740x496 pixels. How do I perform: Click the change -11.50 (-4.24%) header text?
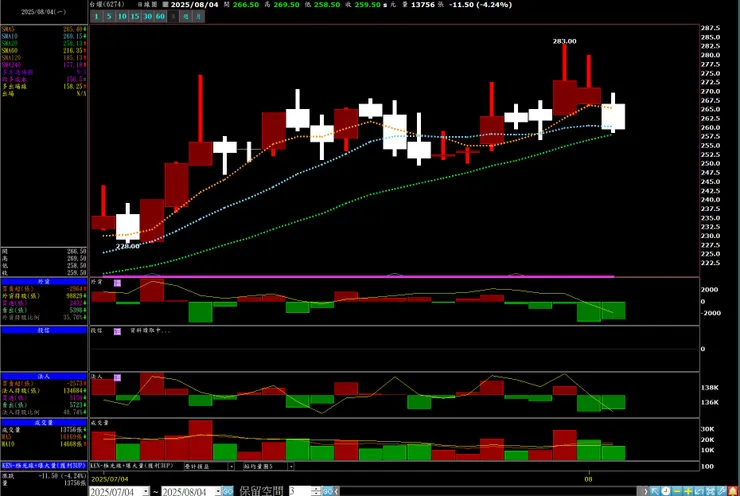pyautogui.click(x=480, y=5)
